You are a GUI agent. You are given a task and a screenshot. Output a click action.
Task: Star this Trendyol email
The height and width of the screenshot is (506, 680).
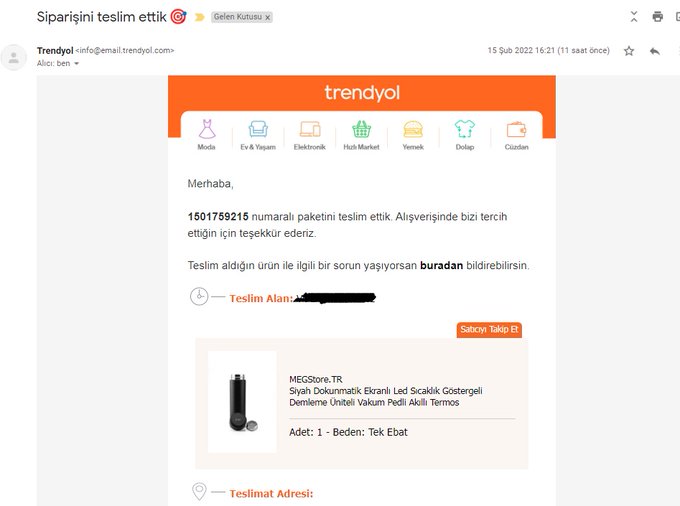629,51
